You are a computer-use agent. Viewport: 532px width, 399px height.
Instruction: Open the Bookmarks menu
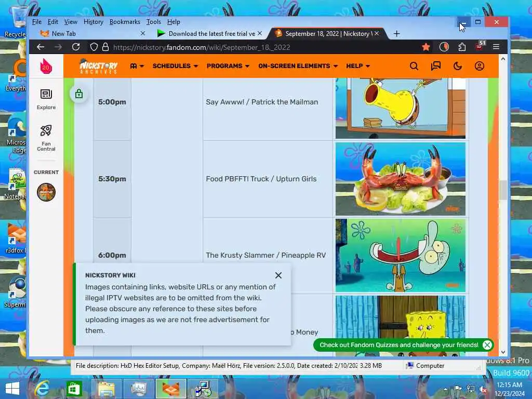tap(125, 22)
